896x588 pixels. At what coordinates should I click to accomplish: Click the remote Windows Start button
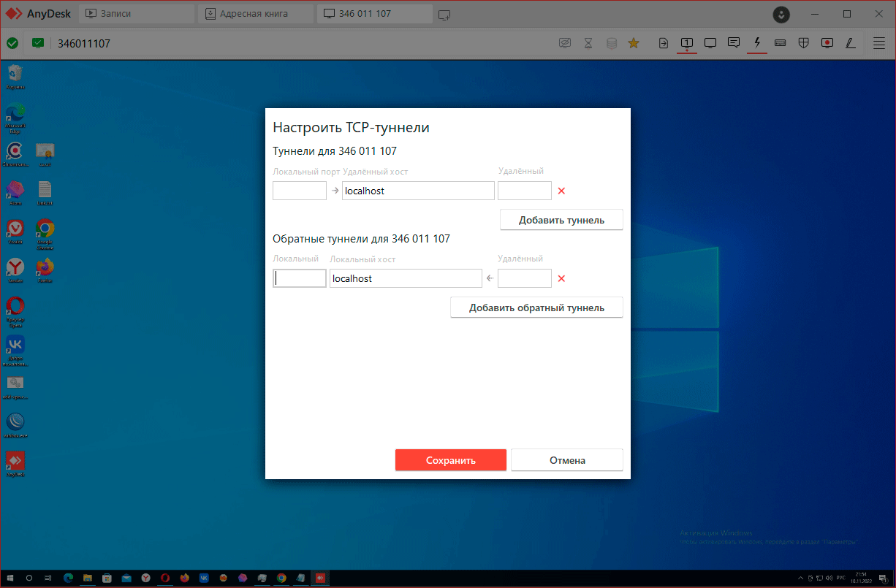pos(11,578)
